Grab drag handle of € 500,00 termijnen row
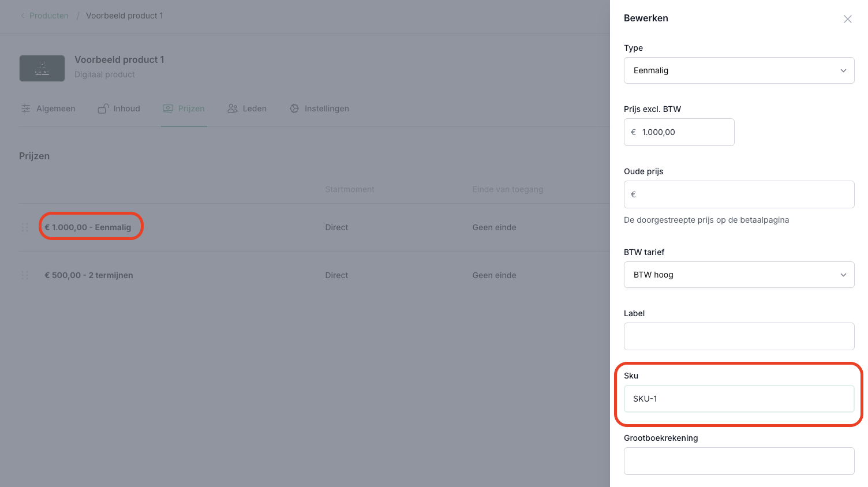The width and height of the screenshot is (868, 487). pyautogui.click(x=25, y=275)
